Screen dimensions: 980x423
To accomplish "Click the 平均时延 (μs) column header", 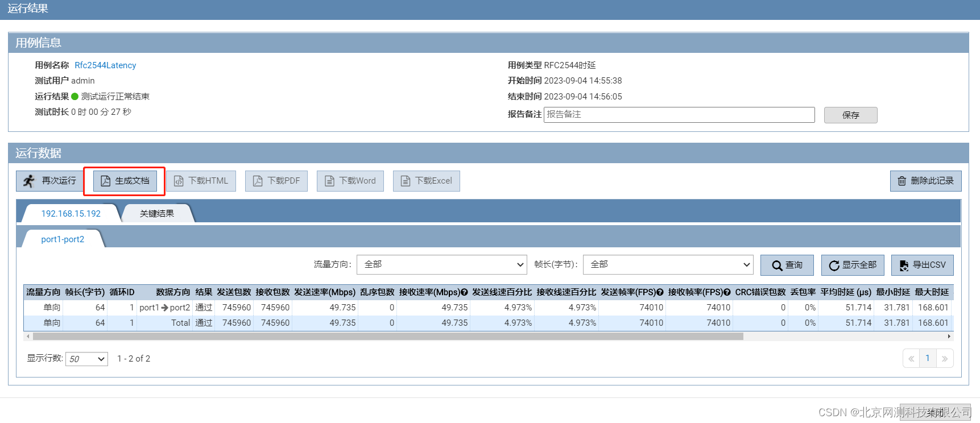I will pyautogui.click(x=846, y=292).
